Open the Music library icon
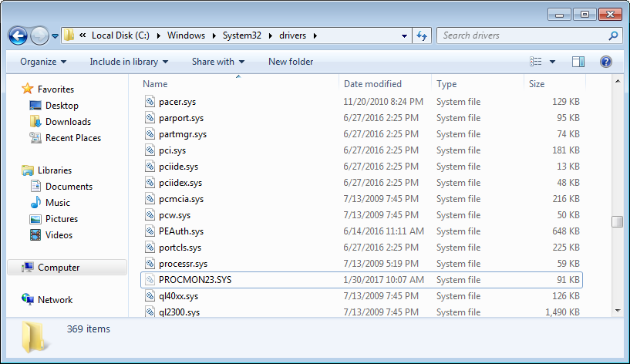 (x=35, y=203)
